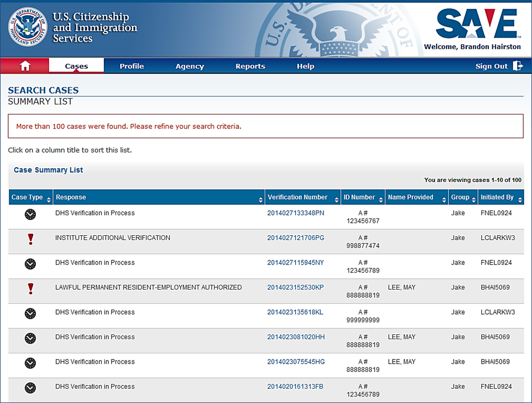The width and height of the screenshot is (532, 403).
Task: Open the Profile menu
Action: tap(132, 66)
